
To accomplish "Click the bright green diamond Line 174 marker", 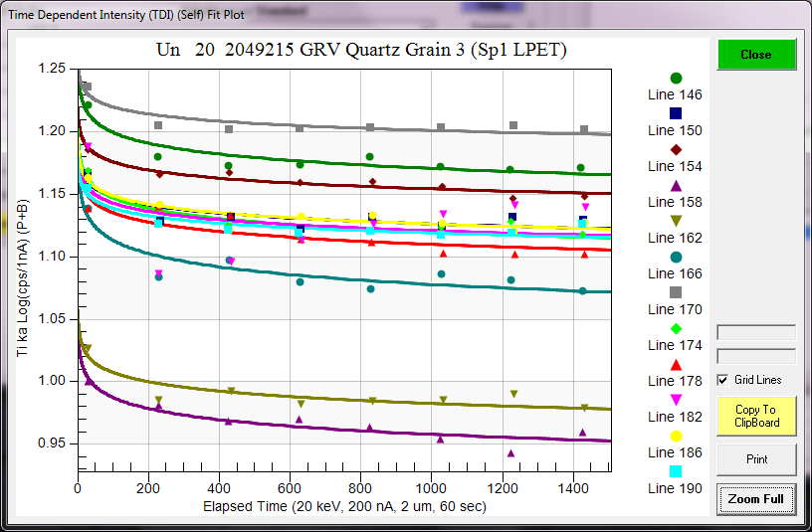I will 676,328.
